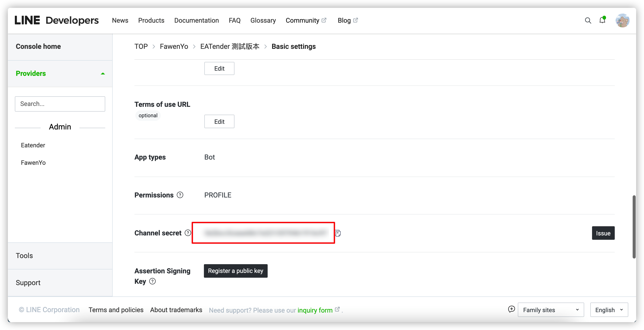Open the Products menu item
644x330 pixels.
tap(151, 20)
